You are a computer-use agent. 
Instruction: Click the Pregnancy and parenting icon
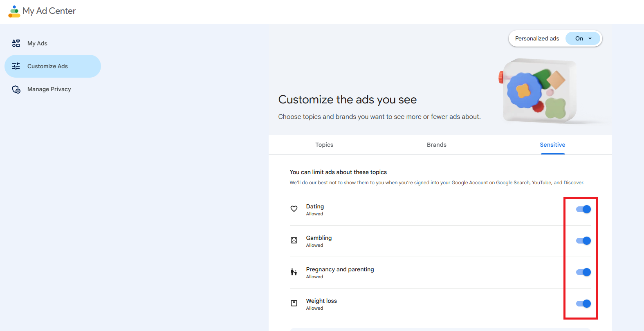[294, 272]
